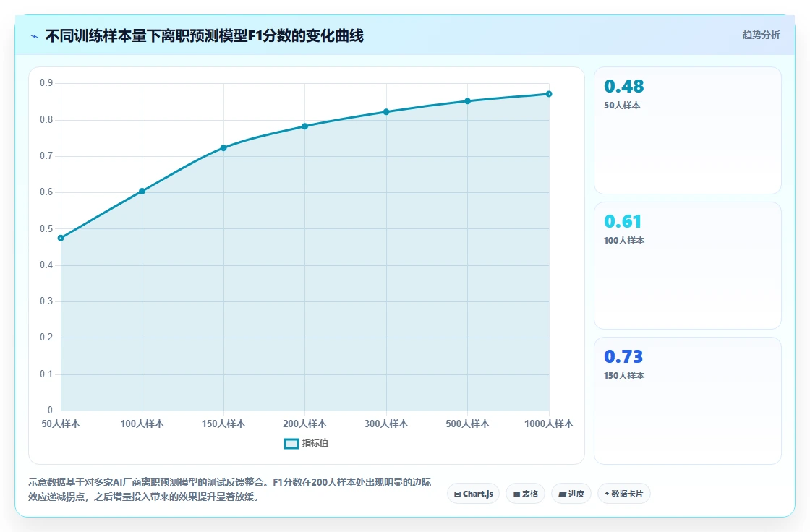Click the 进度 tag button
Viewport: 810px width, 532px height.
pos(571,494)
